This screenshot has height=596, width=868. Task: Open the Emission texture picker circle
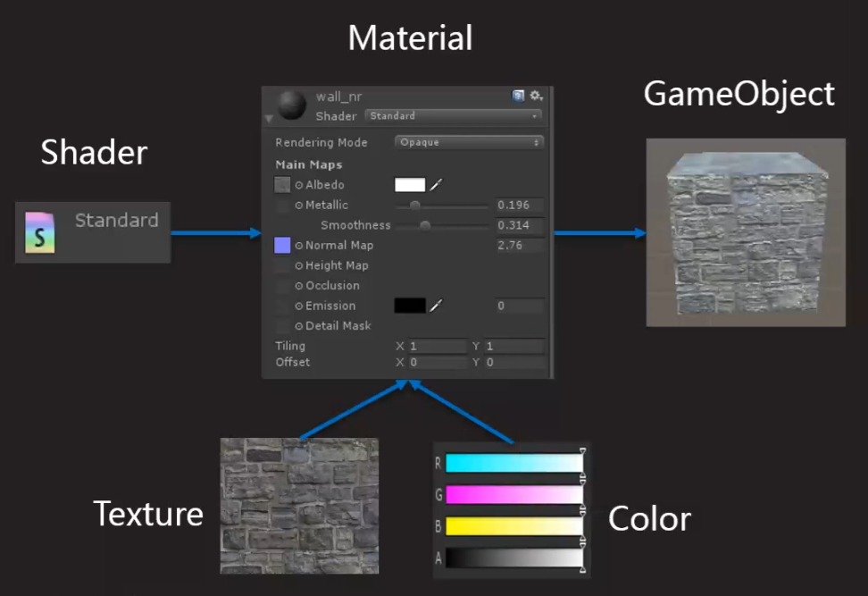(x=299, y=306)
